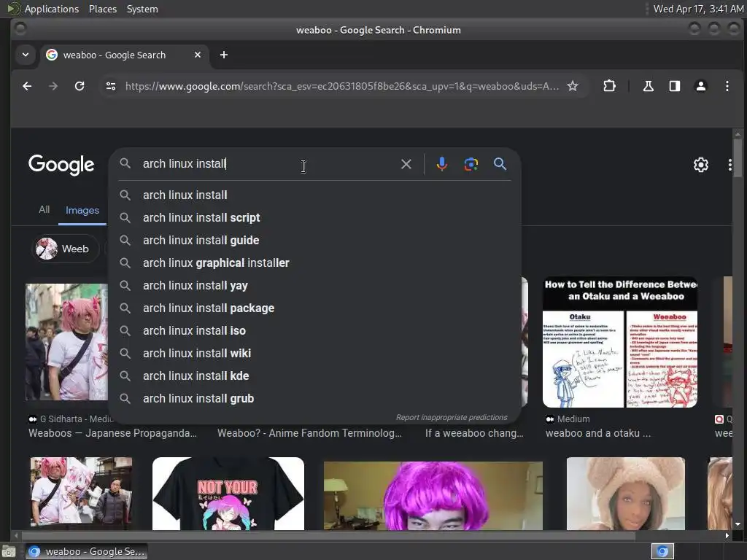Screen dimensions: 747x560
Task: Close the weaboo Google Search tab
Action: [198, 55]
